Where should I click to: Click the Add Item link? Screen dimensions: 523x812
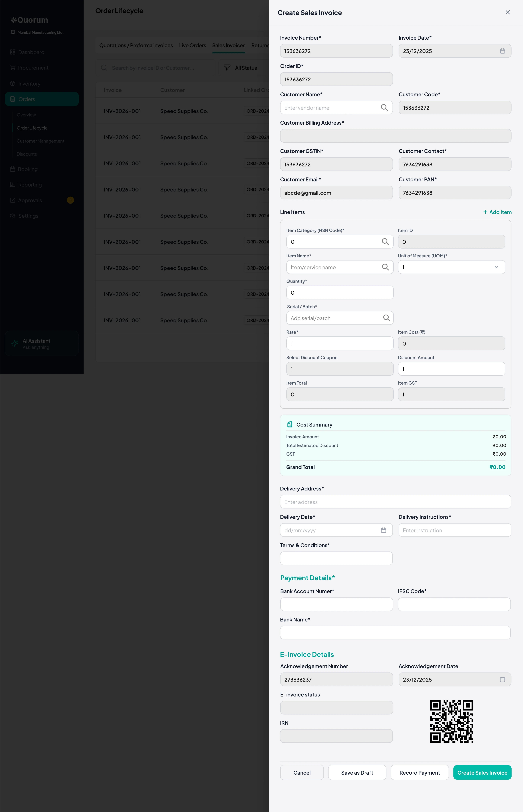point(497,212)
